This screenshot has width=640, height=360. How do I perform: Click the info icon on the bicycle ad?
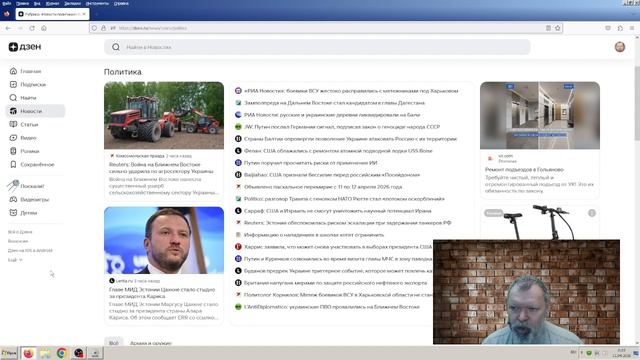(592, 213)
